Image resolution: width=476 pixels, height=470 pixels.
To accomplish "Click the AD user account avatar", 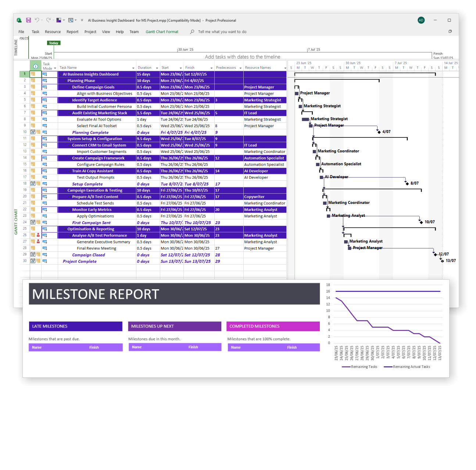I will (421, 20).
